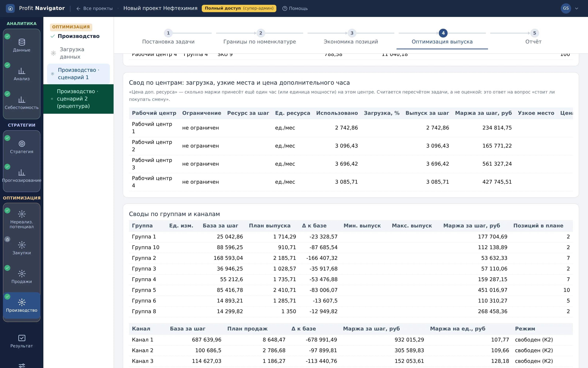Click the Канал 2 row label

[142, 351]
